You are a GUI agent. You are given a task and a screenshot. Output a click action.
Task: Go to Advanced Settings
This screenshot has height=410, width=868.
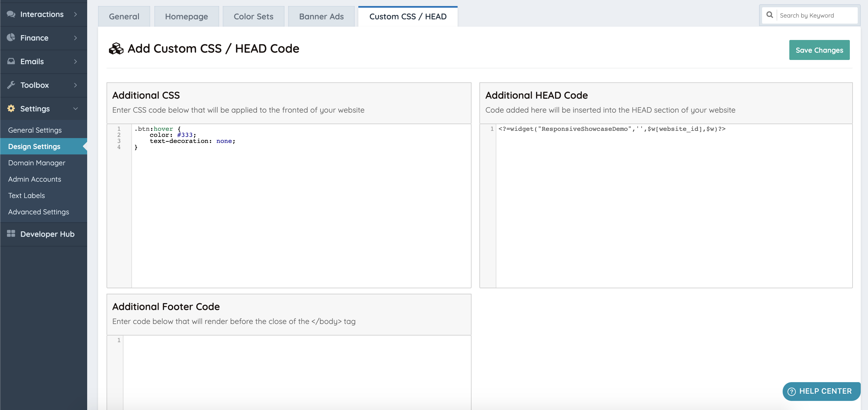pyautogui.click(x=38, y=212)
